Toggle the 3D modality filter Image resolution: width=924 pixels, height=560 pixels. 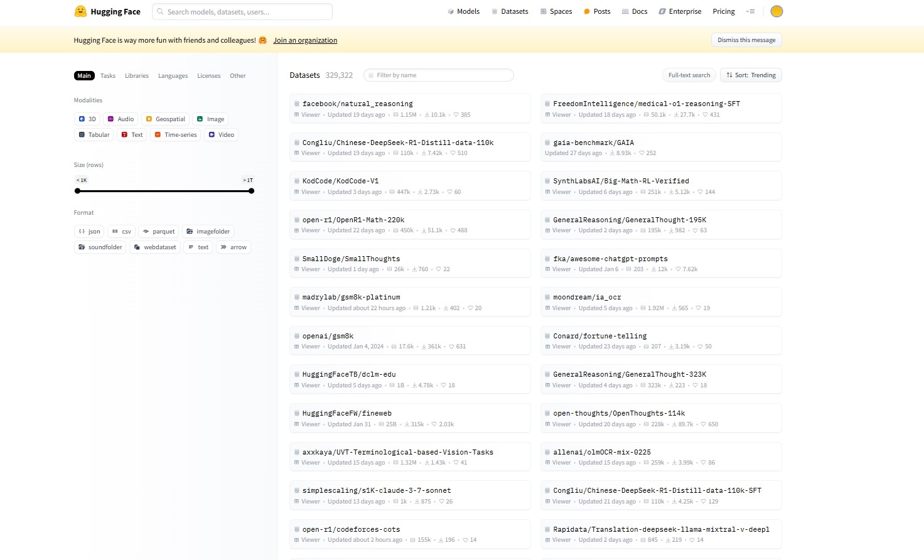click(x=87, y=119)
